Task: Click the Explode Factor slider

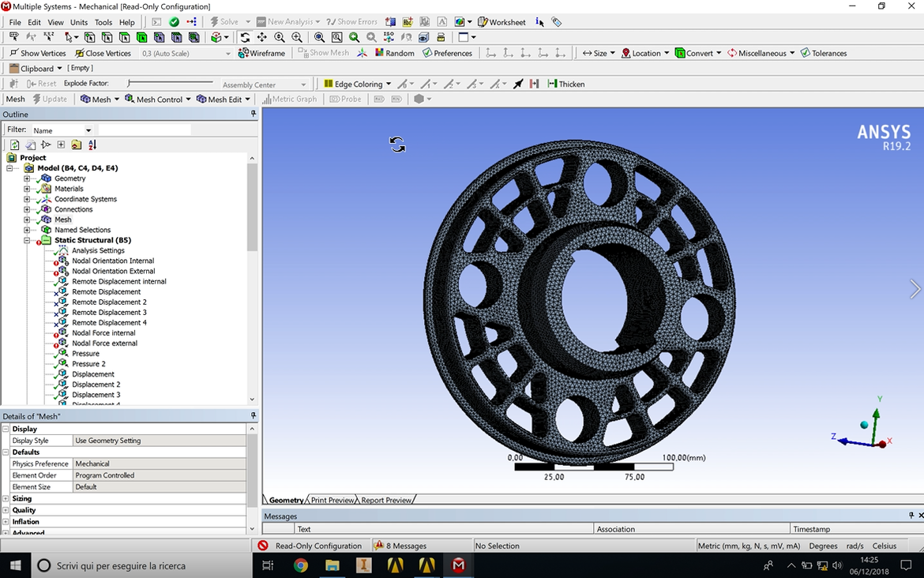Action: pyautogui.click(x=170, y=83)
